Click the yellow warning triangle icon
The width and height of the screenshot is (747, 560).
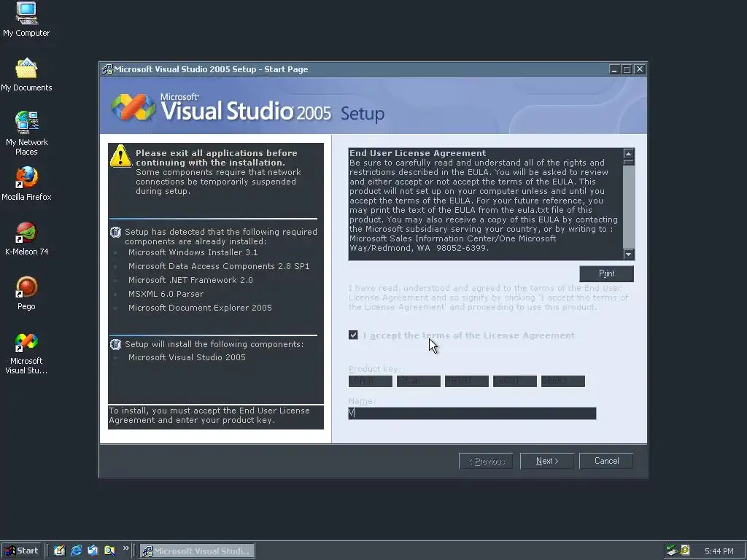120,156
